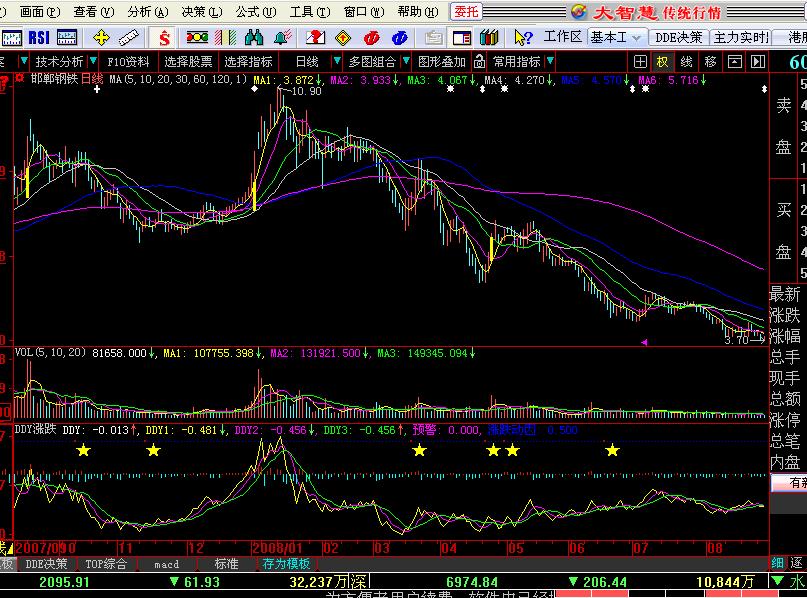Image resolution: width=807 pixels, height=598 pixels.
Task: Open the RSI indicator tool
Action: [39, 38]
